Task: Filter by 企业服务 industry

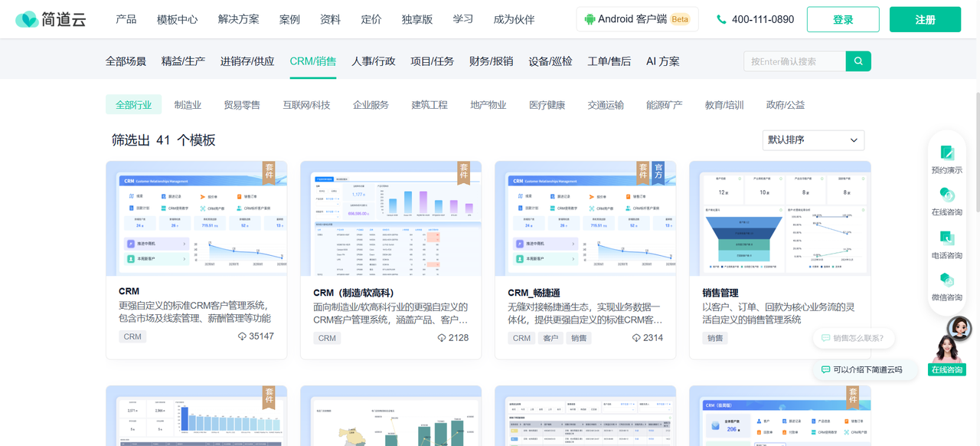Action: point(371,105)
